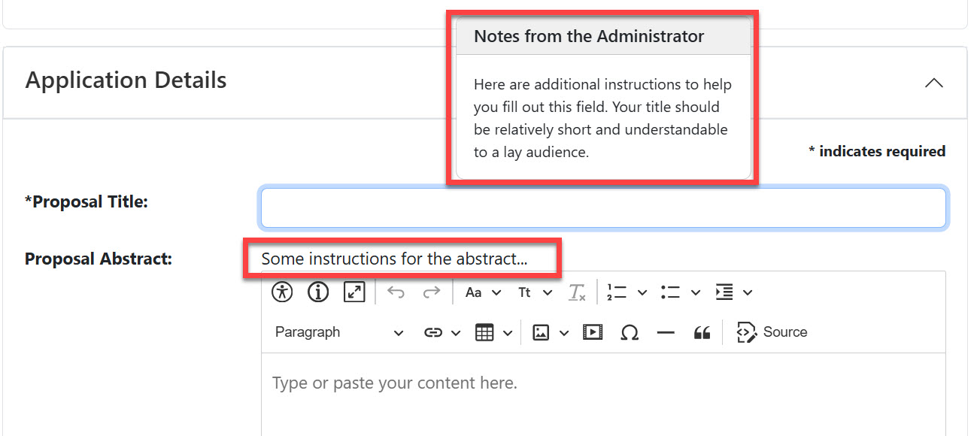Insert a link with chain icon
The height and width of the screenshot is (436, 980).
click(x=433, y=332)
